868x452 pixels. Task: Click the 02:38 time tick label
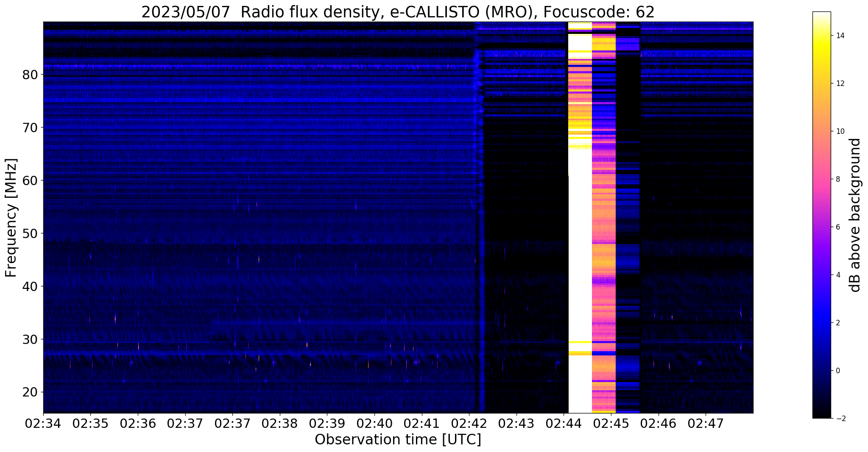coord(280,423)
